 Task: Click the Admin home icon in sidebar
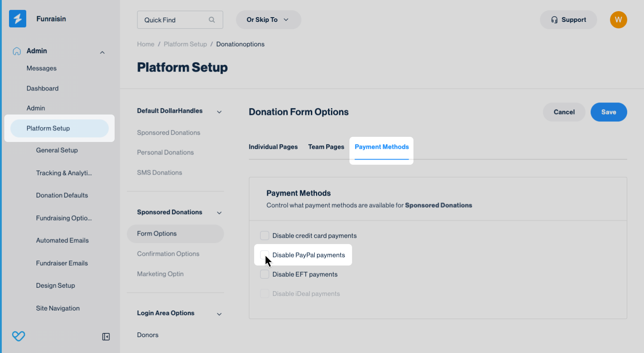(x=17, y=51)
